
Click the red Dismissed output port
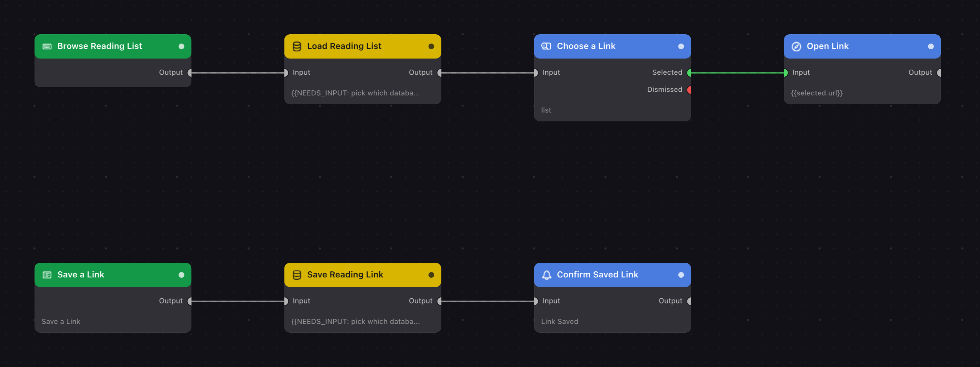(689, 90)
